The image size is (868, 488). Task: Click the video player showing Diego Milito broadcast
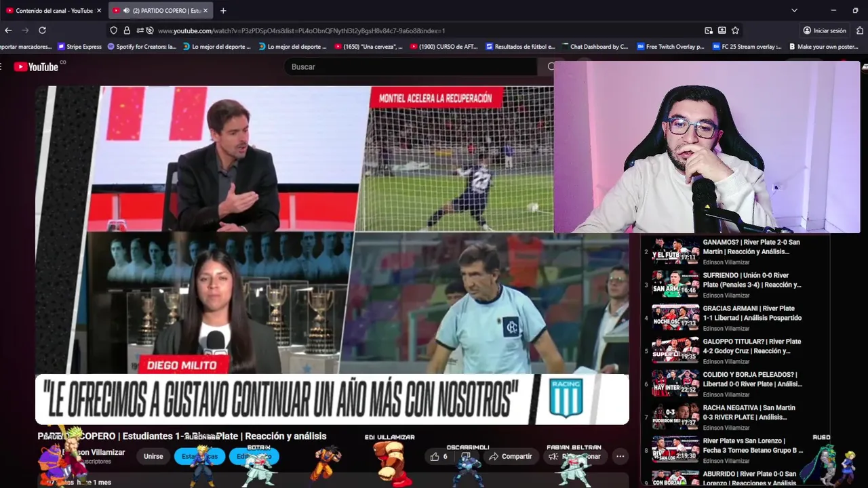coord(332,256)
